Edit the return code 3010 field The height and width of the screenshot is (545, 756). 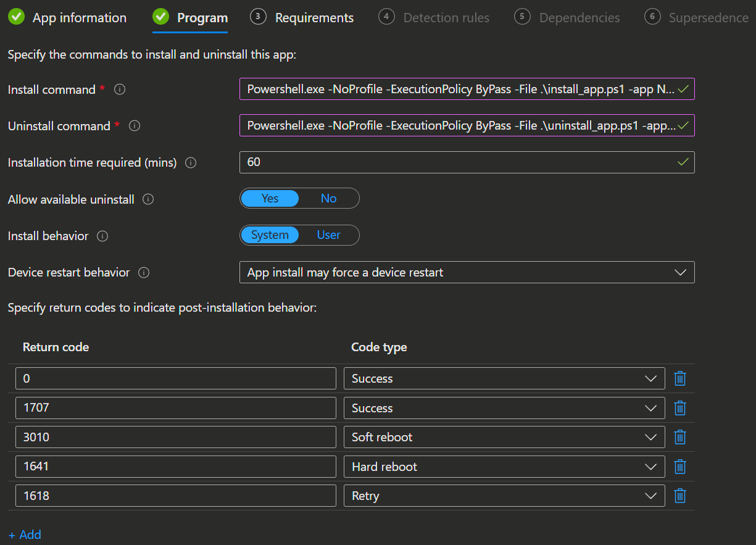pos(176,437)
